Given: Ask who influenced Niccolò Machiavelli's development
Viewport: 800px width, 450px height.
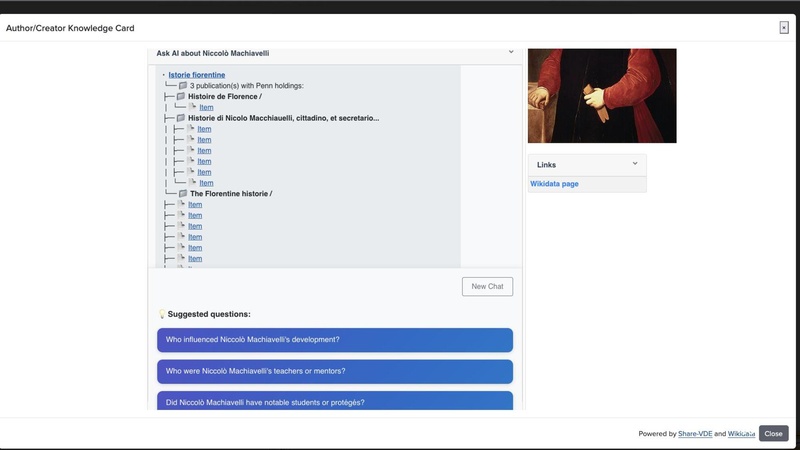Looking at the screenshot, I should (334, 340).
